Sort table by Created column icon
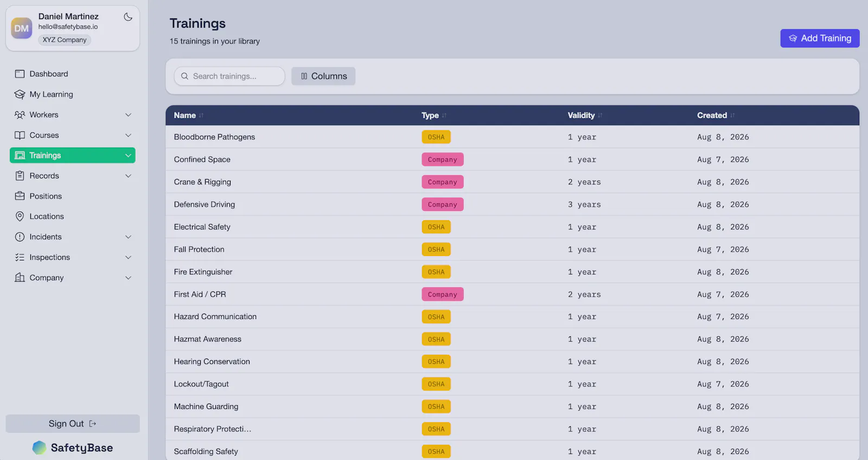Image resolution: width=868 pixels, height=460 pixels. (x=732, y=116)
